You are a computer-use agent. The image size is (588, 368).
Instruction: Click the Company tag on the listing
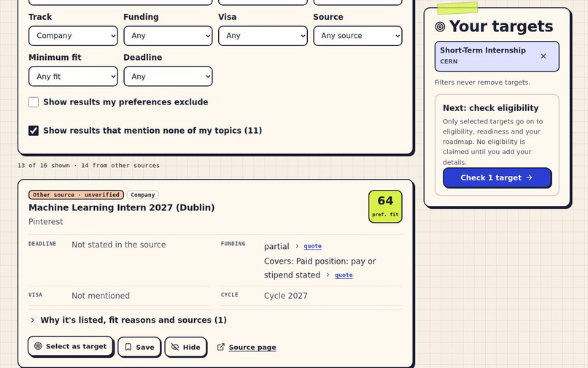click(142, 195)
